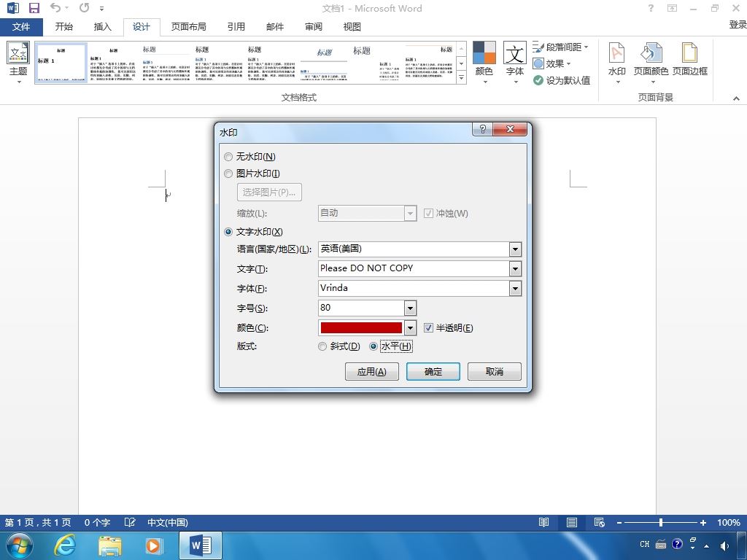Open the Font Vrinda dropdown arrow
The width and height of the screenshot is (747, 560).
point(515,289)
